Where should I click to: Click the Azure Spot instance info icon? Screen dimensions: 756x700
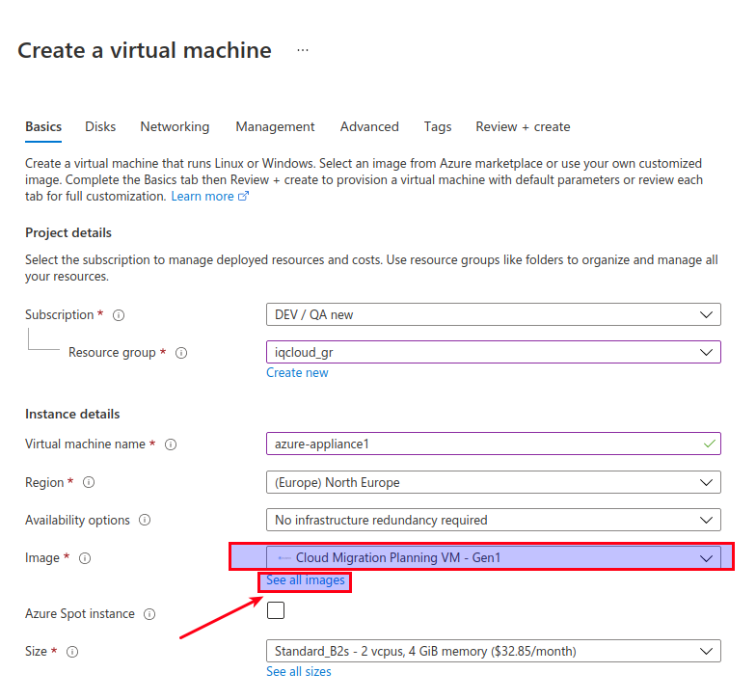[x=149, y=614]
